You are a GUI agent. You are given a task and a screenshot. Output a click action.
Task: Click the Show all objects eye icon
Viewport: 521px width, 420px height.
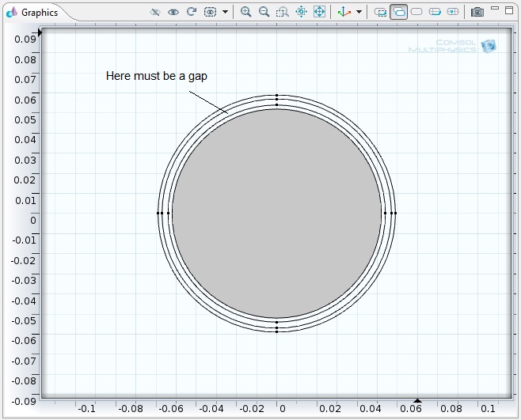(173, 12)
